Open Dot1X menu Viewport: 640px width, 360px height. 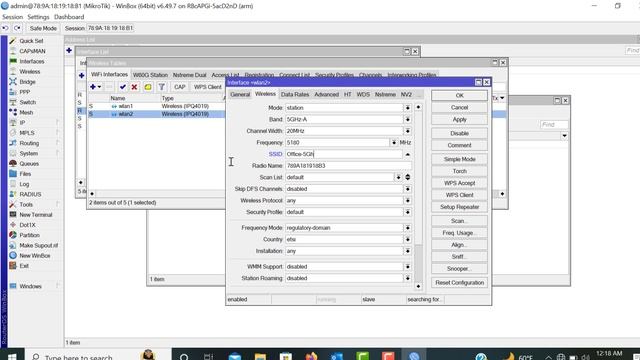click(x=27, y=225)
